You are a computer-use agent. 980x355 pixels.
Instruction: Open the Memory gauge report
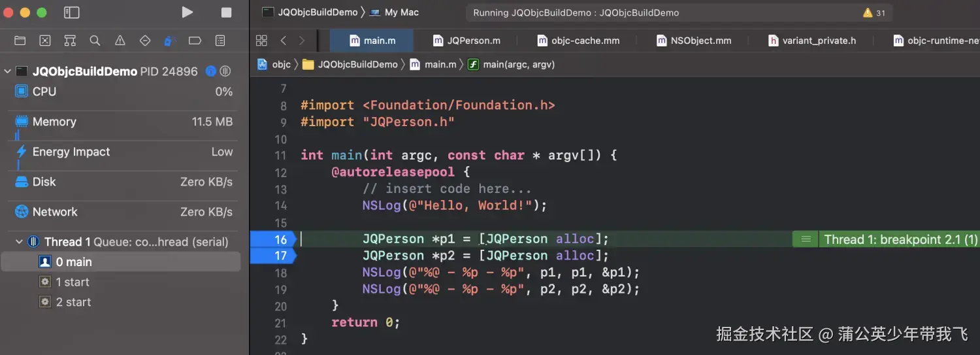pyautogui.click(x=123, y=122)
